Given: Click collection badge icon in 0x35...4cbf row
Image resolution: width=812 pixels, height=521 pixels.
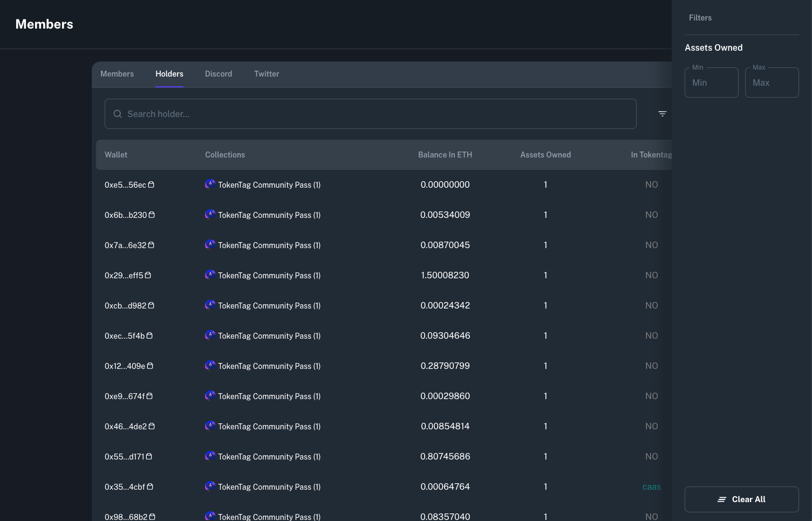Looking at the screenshot, I should (x=210, y=486).
